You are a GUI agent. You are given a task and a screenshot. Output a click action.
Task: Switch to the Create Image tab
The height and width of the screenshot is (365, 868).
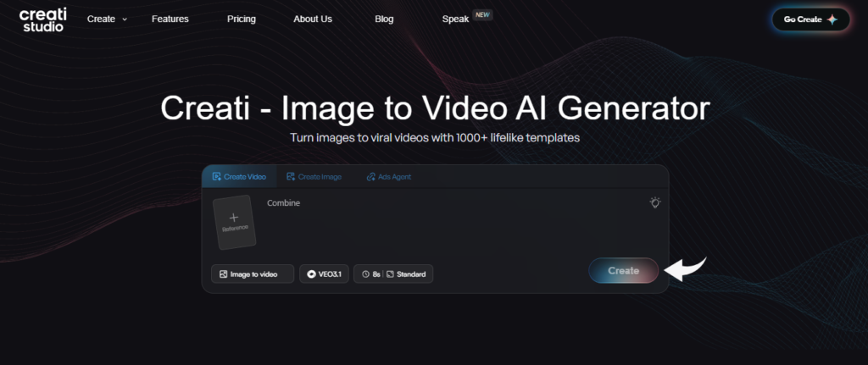pos(314,177)
